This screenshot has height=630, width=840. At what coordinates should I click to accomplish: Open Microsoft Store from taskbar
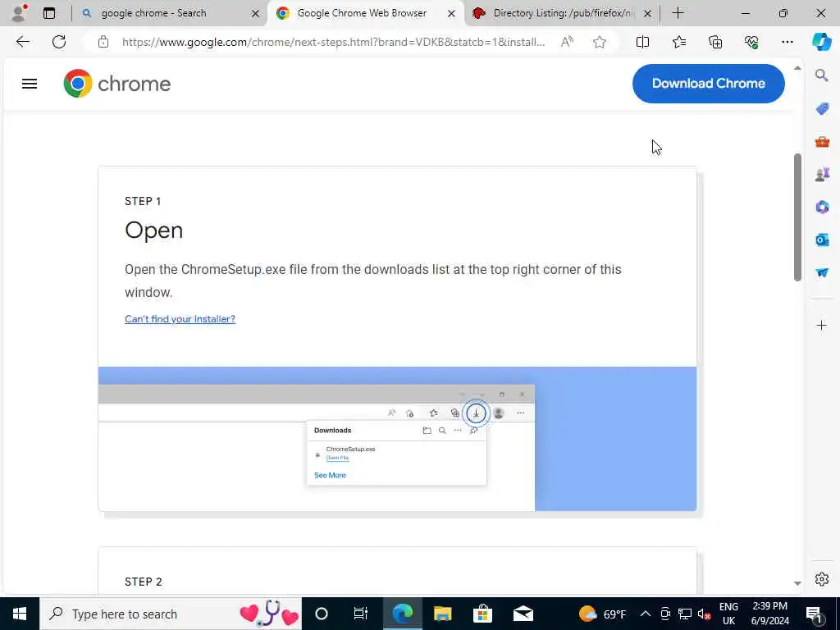coord(482,614)
